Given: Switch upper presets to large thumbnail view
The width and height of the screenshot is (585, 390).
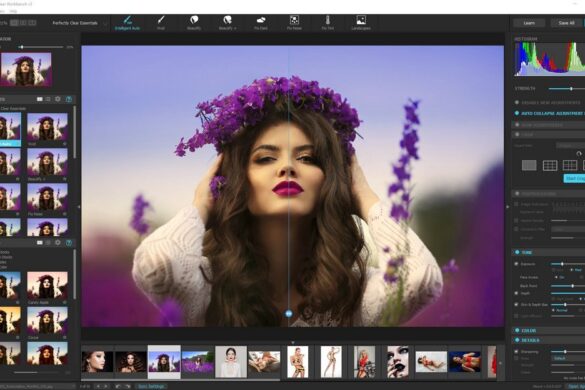Looking at the screenshot, I should pos(40,99).
